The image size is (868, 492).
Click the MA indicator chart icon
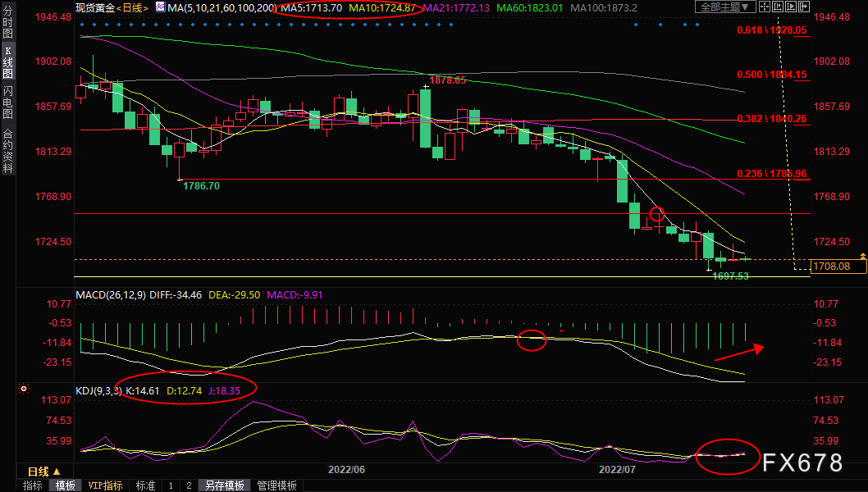[x=160, y=7]
